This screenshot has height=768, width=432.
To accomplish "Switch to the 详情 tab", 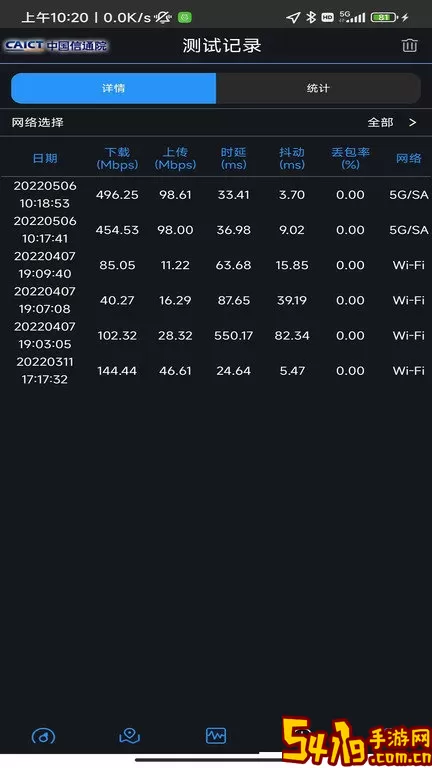I will [x=114, y=88].
